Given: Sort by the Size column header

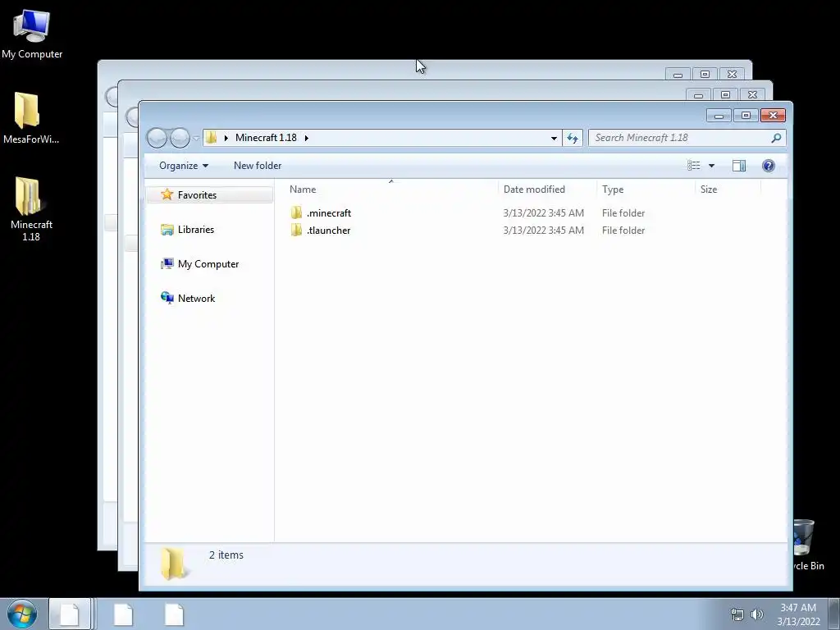Looking at the screenshot, I should [728, 189].
